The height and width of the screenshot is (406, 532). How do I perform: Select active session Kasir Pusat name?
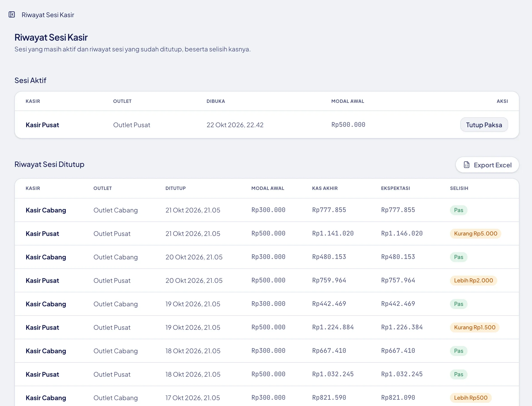(x=42, y=125)
